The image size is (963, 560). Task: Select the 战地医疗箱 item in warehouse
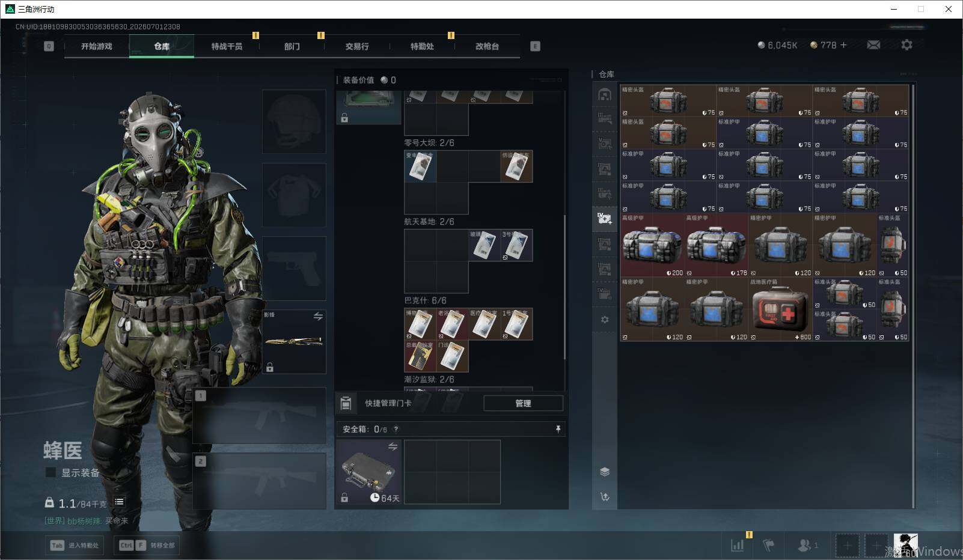780,309
